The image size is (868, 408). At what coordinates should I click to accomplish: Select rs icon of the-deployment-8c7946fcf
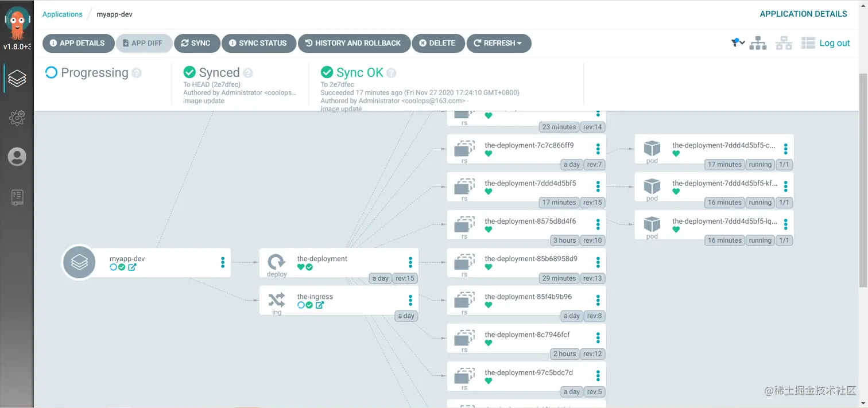pos(464,338)
